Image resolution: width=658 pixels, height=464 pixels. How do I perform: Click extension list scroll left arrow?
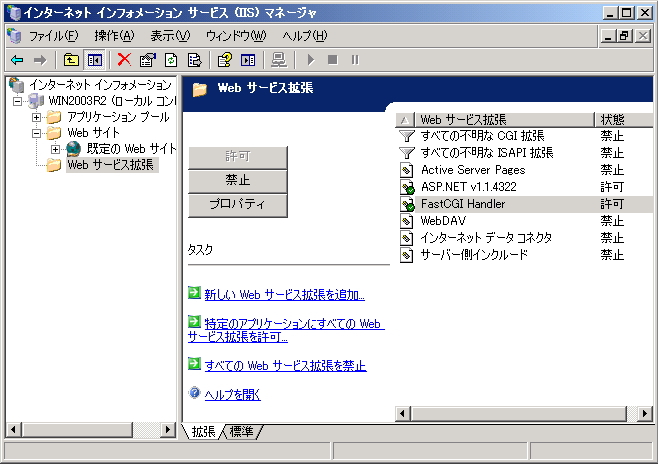pos(403,414)
